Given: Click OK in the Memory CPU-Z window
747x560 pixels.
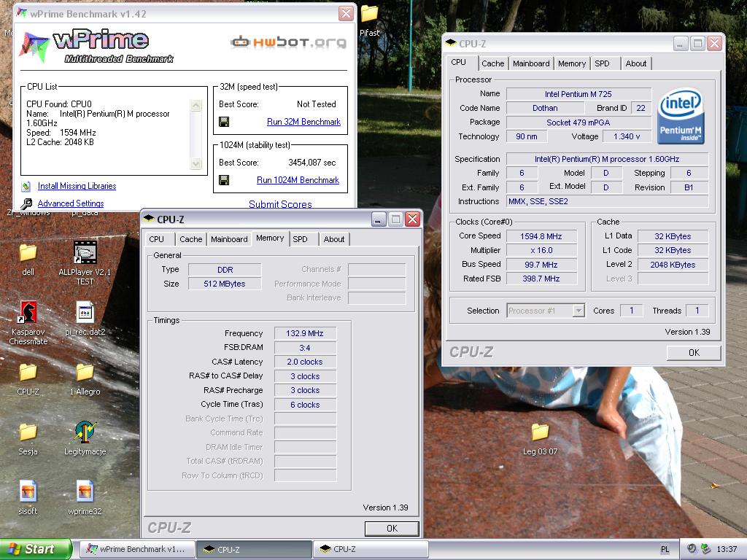Looking at the screenshot, I should pos(392,529).
